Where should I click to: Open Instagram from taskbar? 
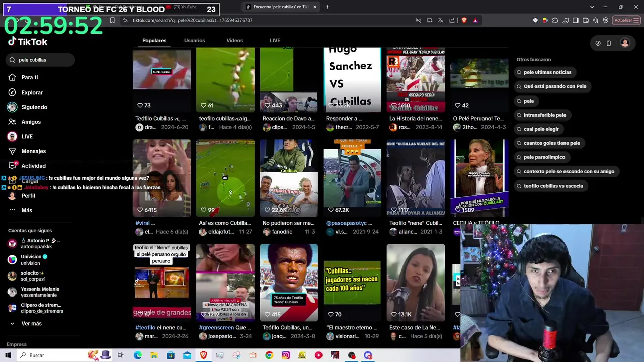pyautogui.click(x=285, y=355)
